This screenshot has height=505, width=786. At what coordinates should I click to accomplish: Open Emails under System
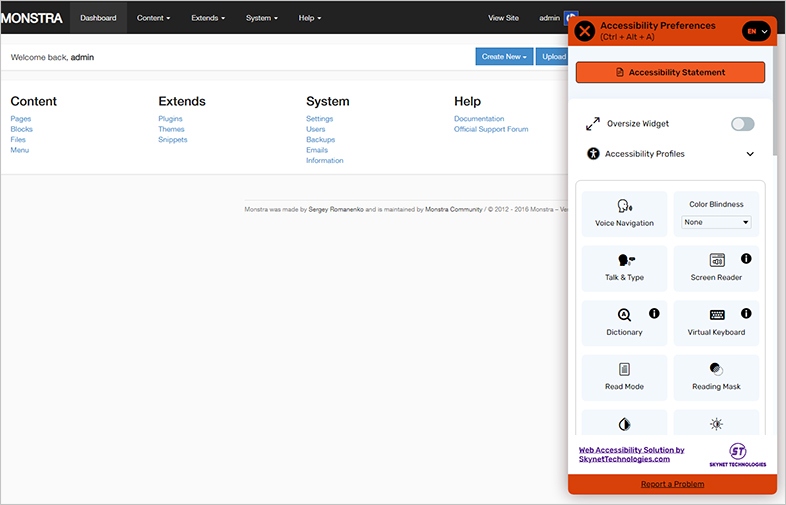(317, 150)
